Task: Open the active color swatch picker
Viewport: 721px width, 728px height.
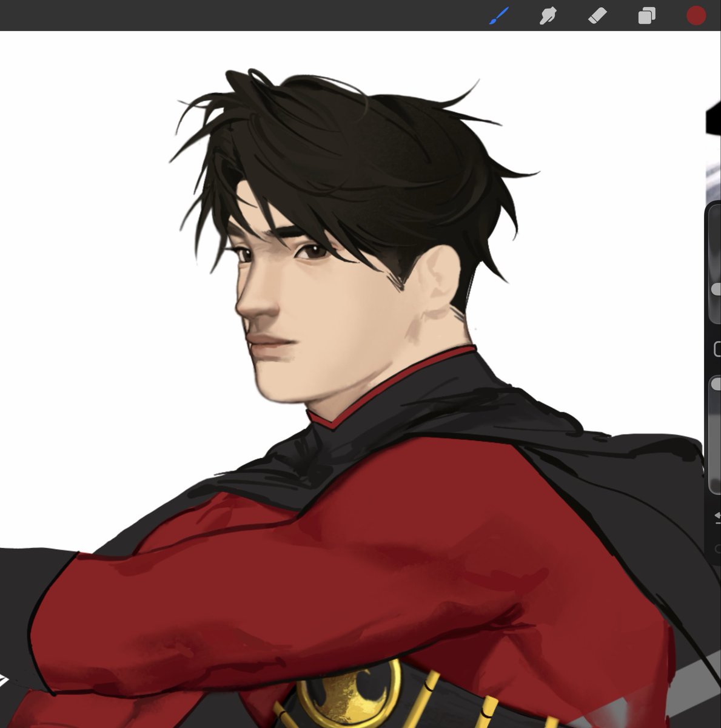Action: [696, 16]
